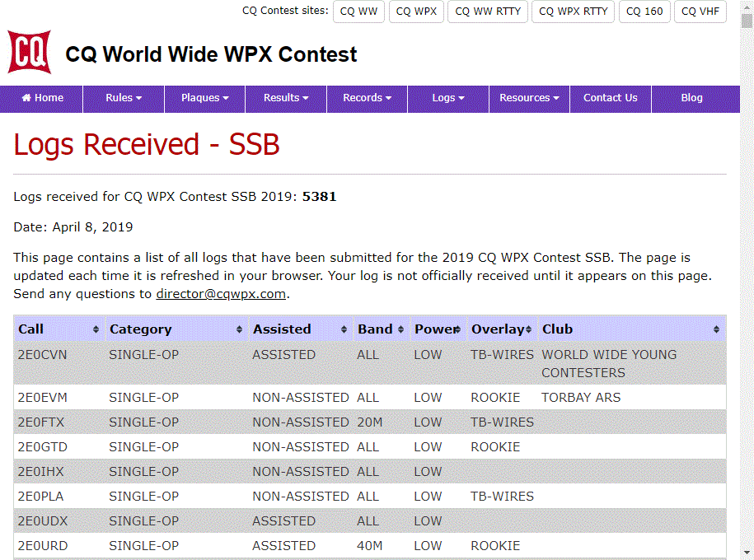The height and width of the screenshot is (560, 754).
Task: Open the CQ WPX contest site
Action: tap(416, 12)
